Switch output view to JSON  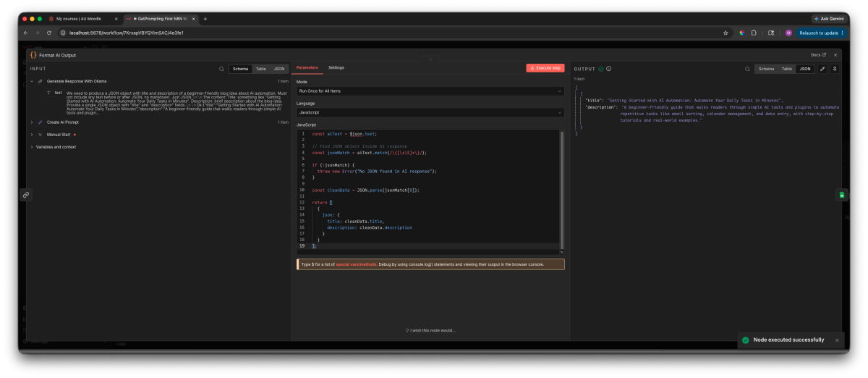point(804,69)
